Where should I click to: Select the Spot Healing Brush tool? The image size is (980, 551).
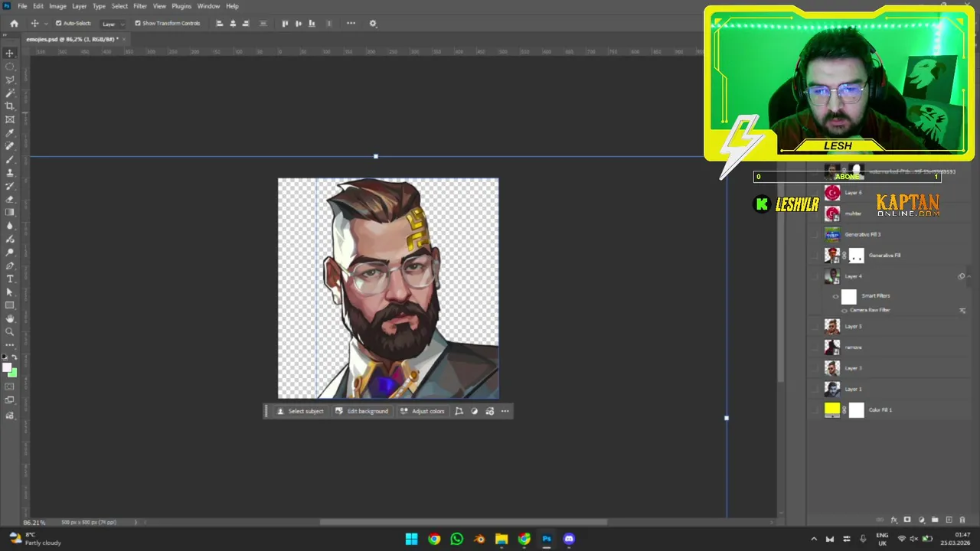(10, 146)
